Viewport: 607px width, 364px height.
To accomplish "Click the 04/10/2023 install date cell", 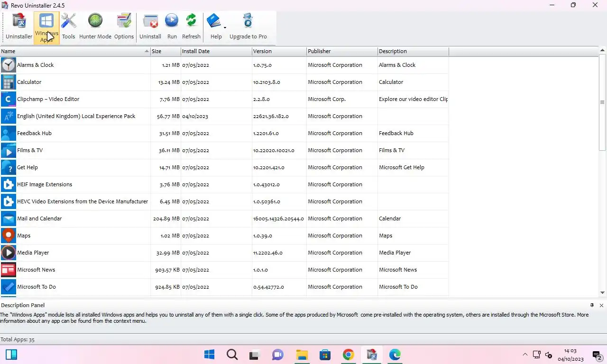I will click(x=195, y=116).
